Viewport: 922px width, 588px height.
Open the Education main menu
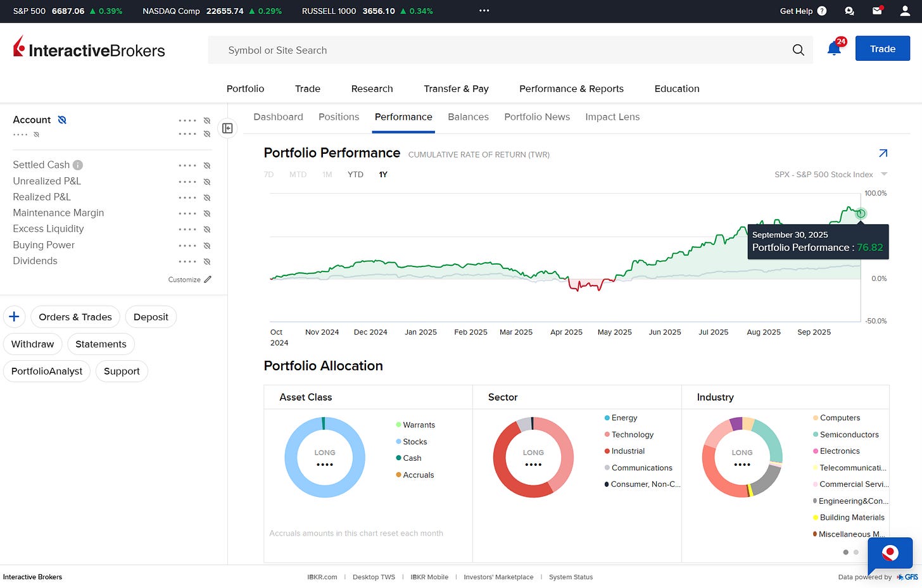pos(677,89)
